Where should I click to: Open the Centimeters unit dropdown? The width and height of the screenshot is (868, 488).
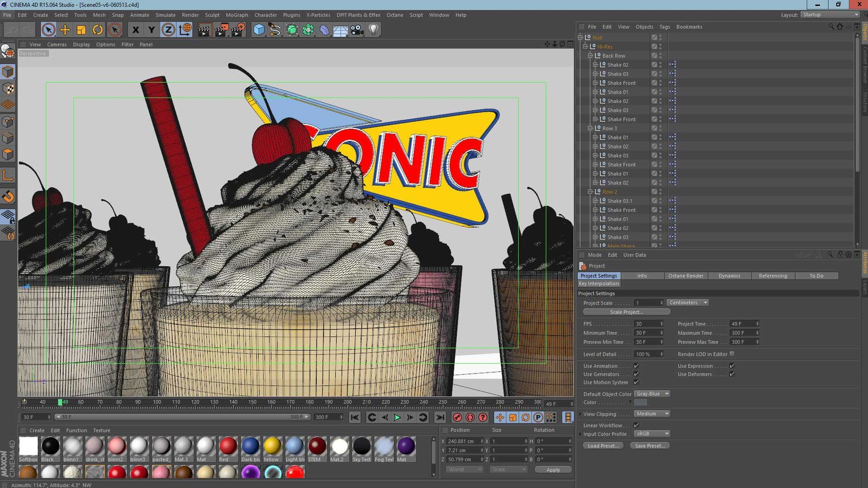click(687, 303)
